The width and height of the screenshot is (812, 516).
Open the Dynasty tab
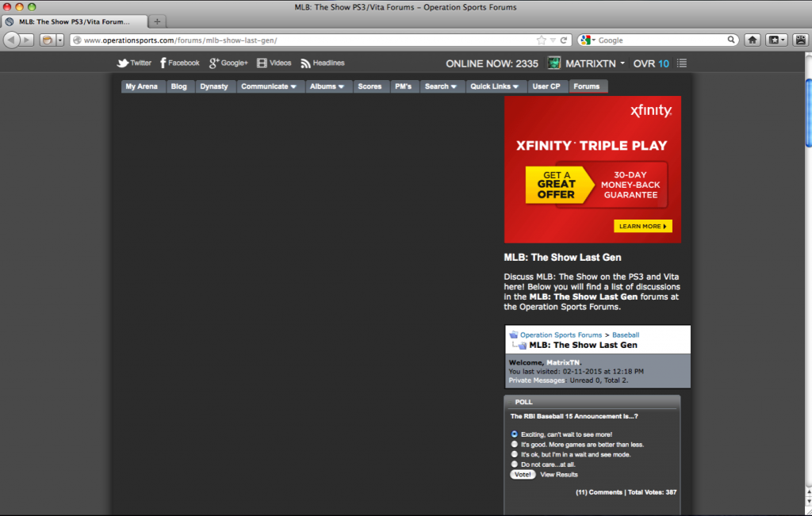213,86
